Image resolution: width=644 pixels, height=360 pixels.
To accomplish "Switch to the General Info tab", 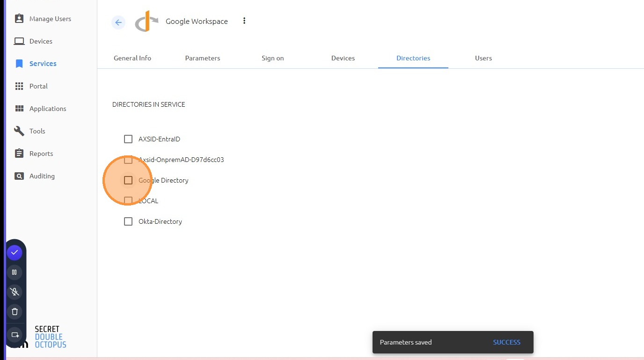I will [x=132, y=58].
